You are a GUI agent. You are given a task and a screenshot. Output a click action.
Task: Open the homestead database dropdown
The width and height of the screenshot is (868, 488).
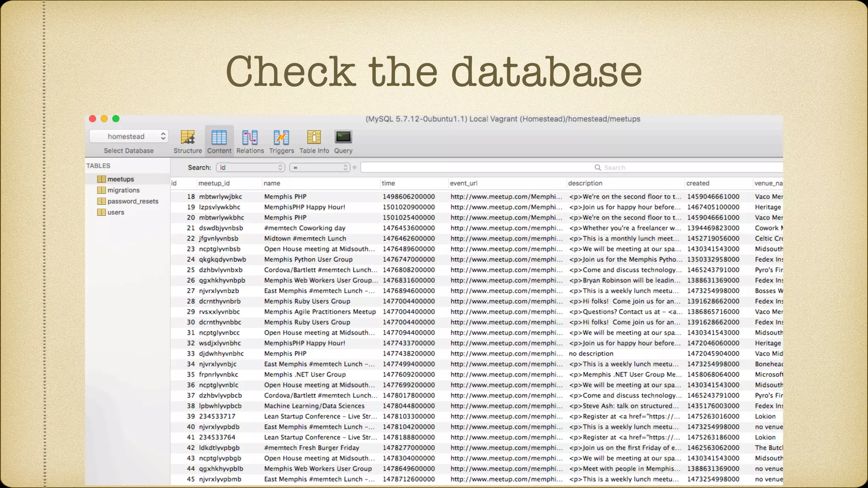pos(129,136)
